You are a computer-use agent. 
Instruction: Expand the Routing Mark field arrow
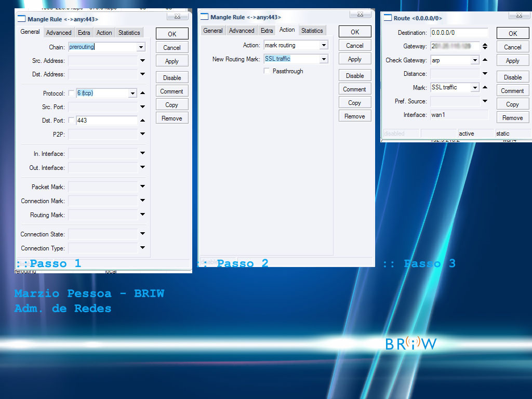(x=142, y=214)
